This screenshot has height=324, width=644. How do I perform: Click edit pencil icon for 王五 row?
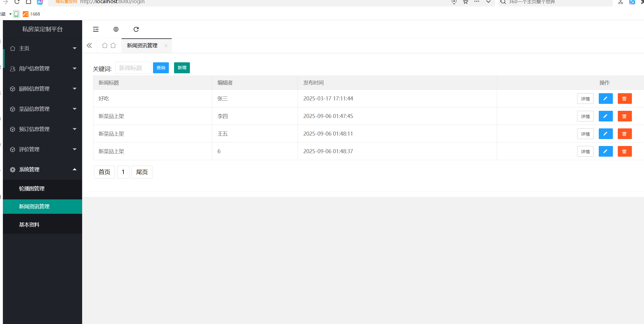pyautogui.click(x=605, y=134)
